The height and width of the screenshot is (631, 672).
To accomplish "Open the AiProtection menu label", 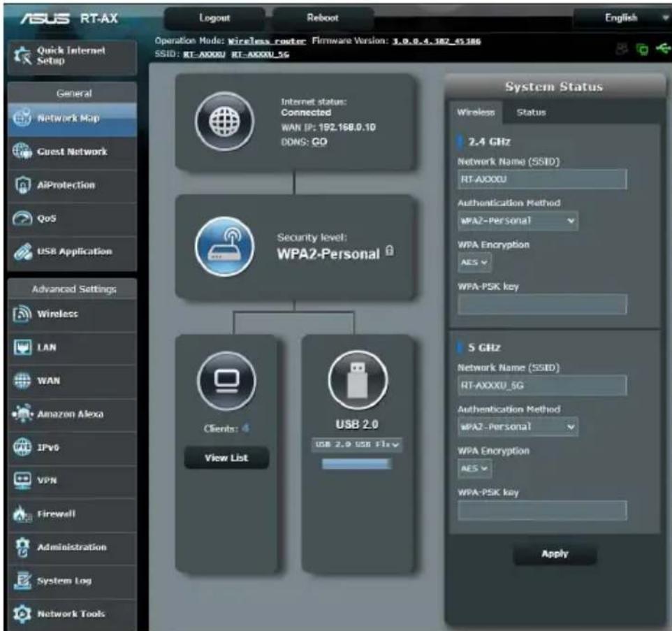I will (66, 185).
